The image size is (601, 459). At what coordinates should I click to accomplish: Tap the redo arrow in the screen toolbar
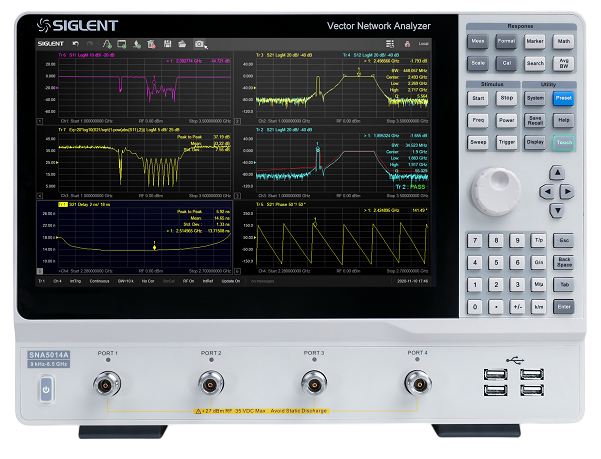click(x=90, y=44)
